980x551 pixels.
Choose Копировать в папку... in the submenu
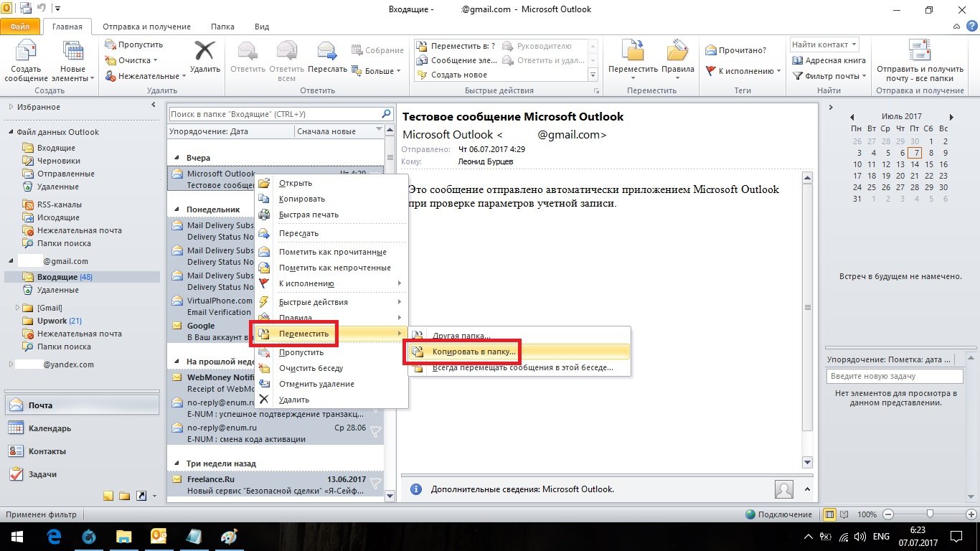click(x=519, y=352)
